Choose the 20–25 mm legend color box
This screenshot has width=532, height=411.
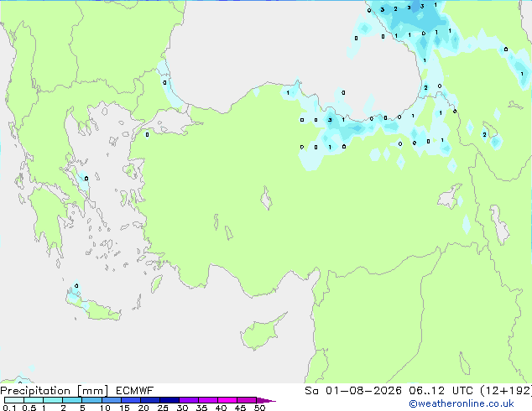pos(150,400)
